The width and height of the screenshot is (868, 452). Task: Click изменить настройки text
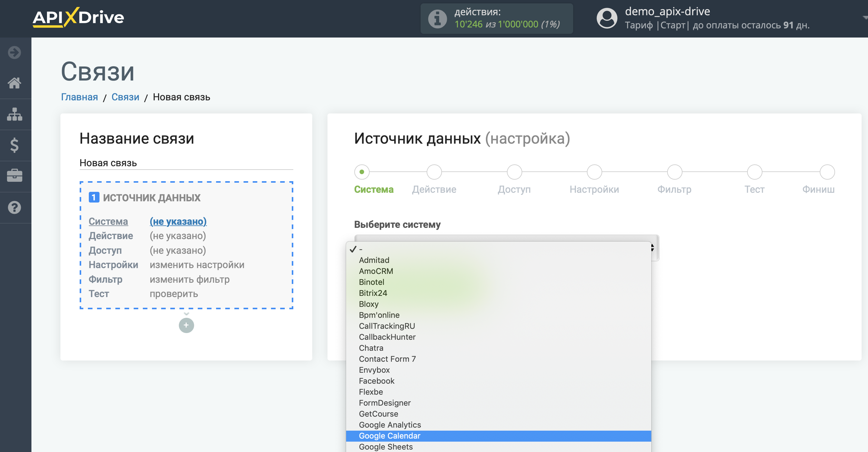pyautogui.click(x=197, y=265)
